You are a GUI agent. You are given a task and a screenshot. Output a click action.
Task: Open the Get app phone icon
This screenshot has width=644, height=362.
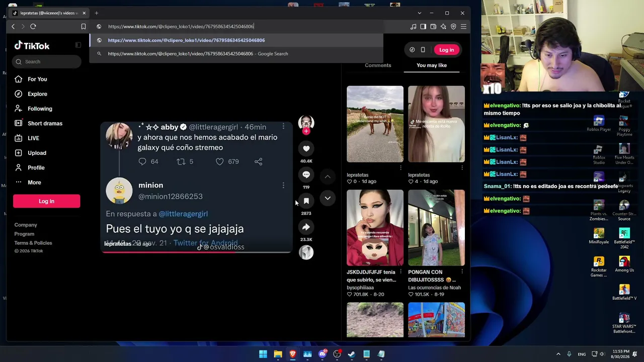pyautogui.click(x=423, y=50)
